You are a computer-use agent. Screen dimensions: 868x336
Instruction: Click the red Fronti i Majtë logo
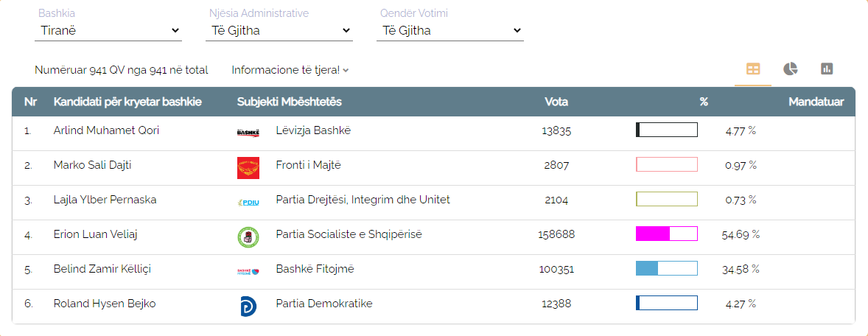tap(248, 168)
